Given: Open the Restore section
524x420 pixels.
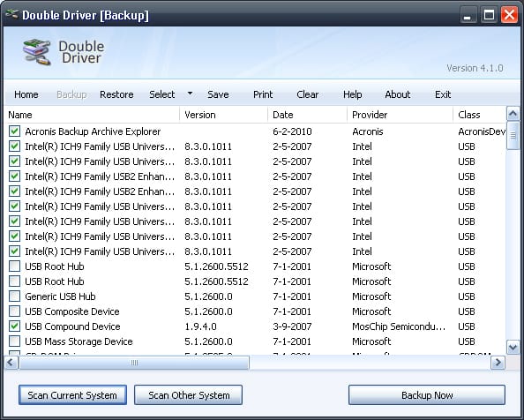Looking at the screenshot, I should tap(116, 94).
